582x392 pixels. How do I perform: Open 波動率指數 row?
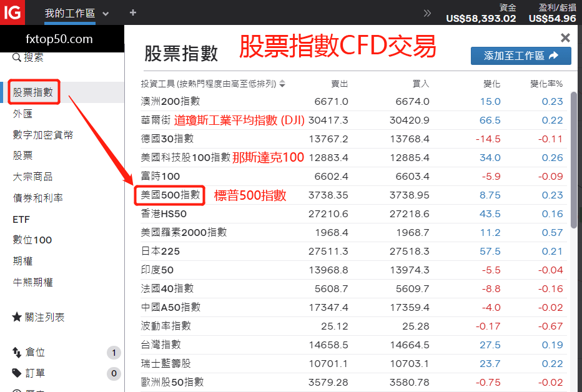tap(353, 326)
